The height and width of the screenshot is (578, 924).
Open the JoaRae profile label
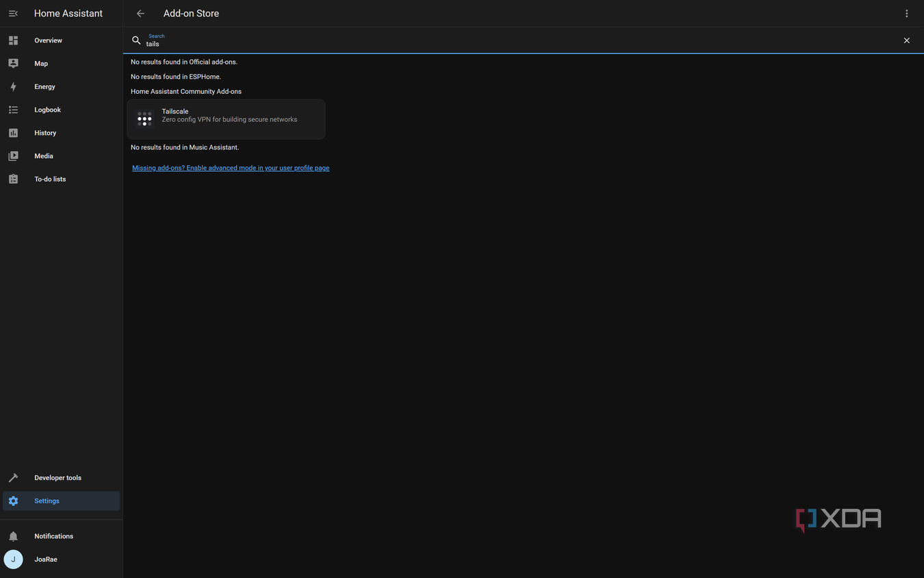[x=46, y=560]
